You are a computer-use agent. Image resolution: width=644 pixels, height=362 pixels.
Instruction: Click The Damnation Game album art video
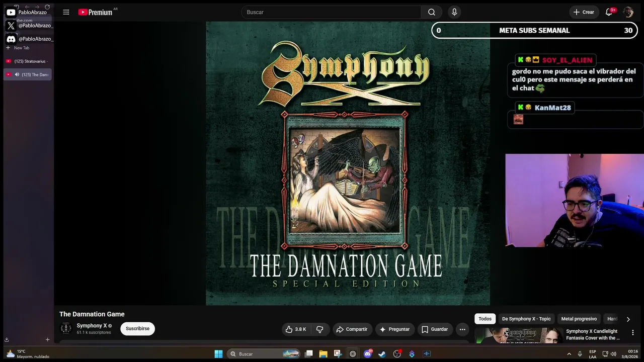(348, 163)
